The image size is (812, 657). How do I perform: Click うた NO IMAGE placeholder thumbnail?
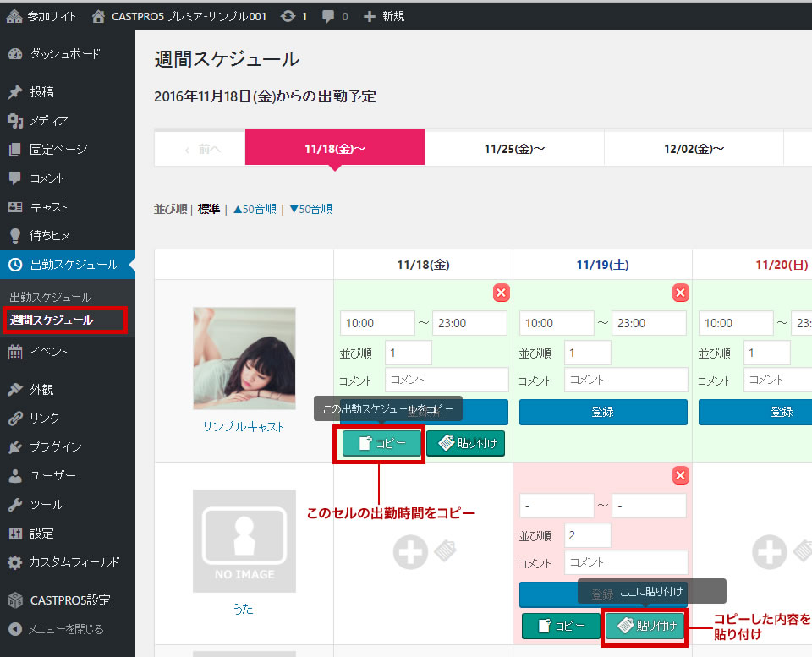point(244,541)
